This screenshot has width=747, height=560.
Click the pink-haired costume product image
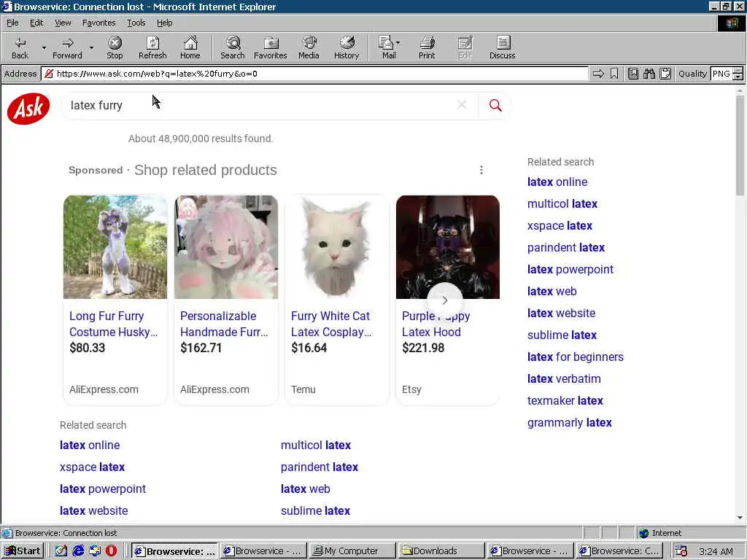[x=226, y=247]
